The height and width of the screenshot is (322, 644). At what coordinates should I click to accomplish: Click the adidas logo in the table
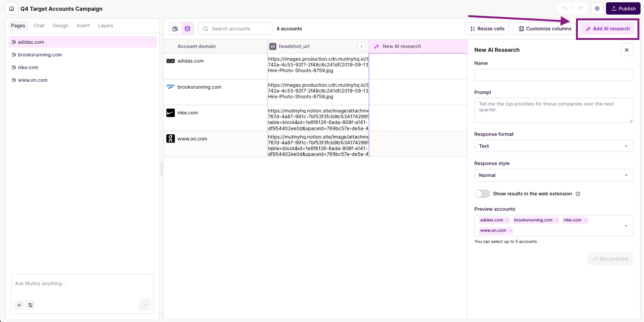point(171,61)
